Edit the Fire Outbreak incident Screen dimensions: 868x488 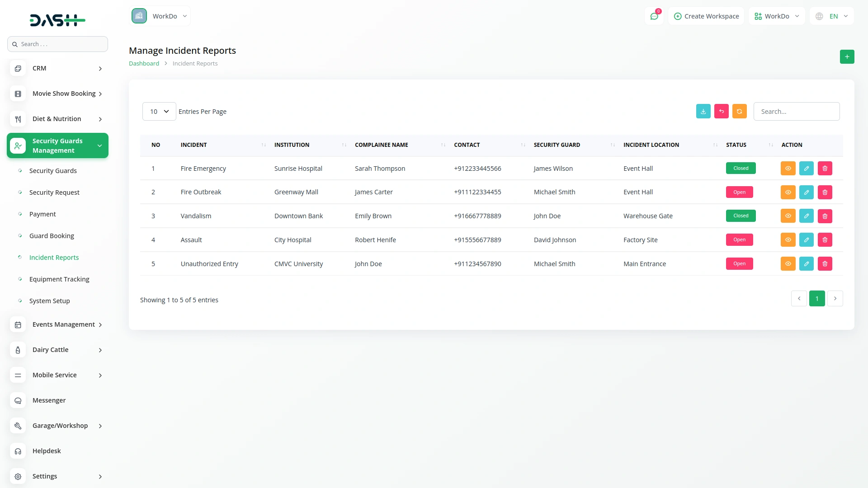[806, 192]
